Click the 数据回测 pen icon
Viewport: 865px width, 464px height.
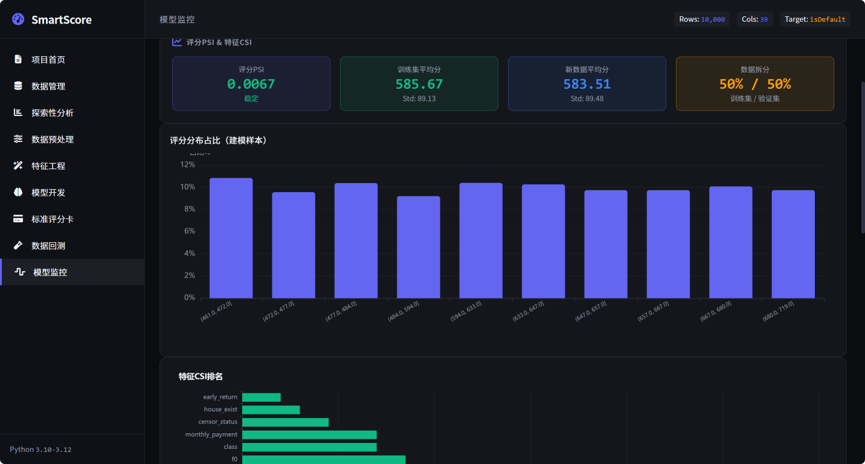pos(18,245)
